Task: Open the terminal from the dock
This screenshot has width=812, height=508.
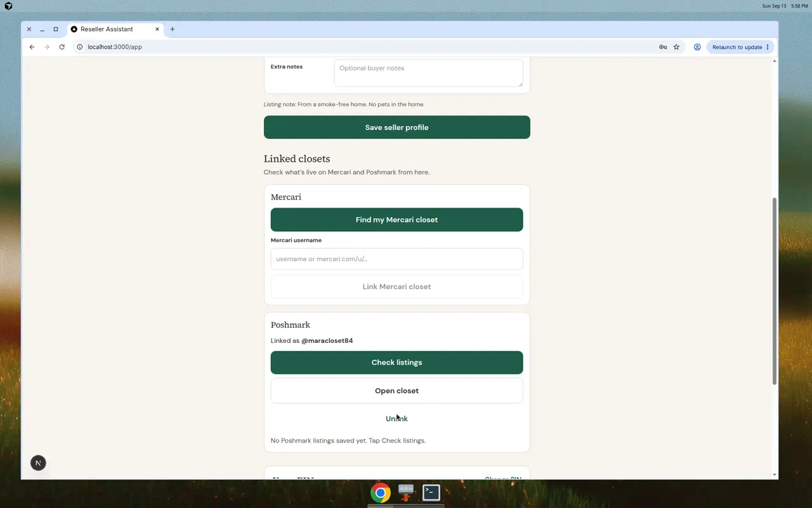Action: point(431,492)
